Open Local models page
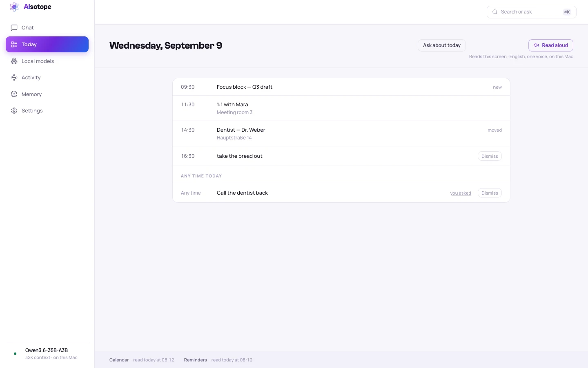This screenshot has height=368, width=588. pyautogui.click(x=47, y=61)
